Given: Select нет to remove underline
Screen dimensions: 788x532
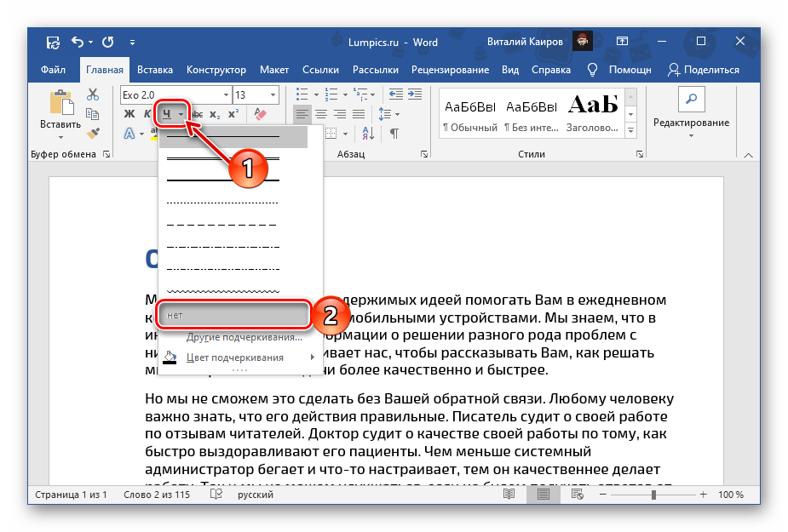Looking at the screenshot, I should pos(233,315).
